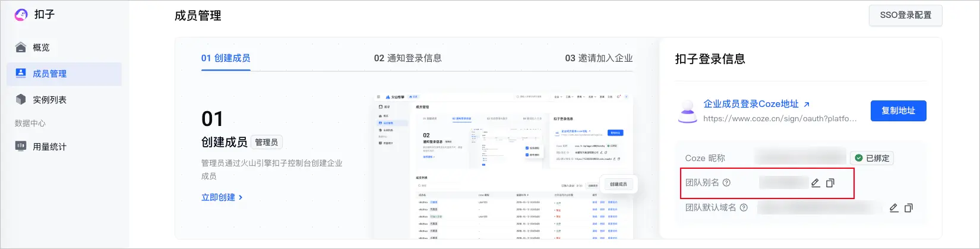The width and height of the screenshot is (980, 249).
Task: Click the 立即创建 link
Action: [x=218, y=197]
